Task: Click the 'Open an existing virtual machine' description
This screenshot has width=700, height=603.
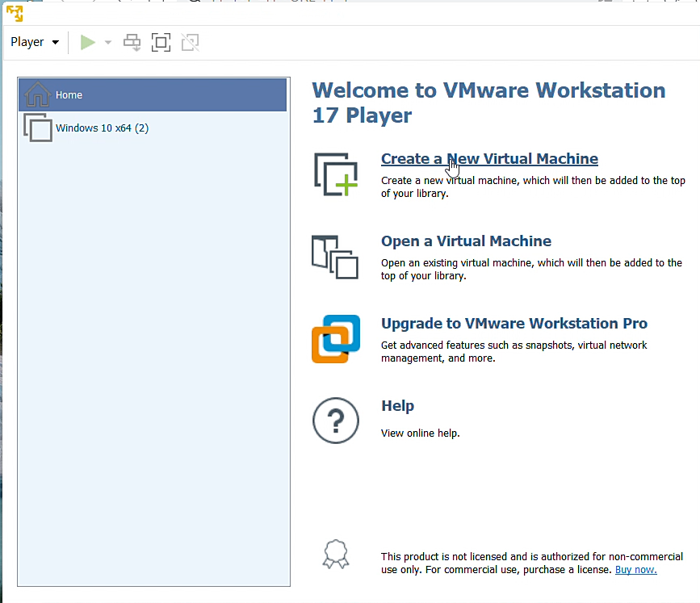Action: coord(531,269)
